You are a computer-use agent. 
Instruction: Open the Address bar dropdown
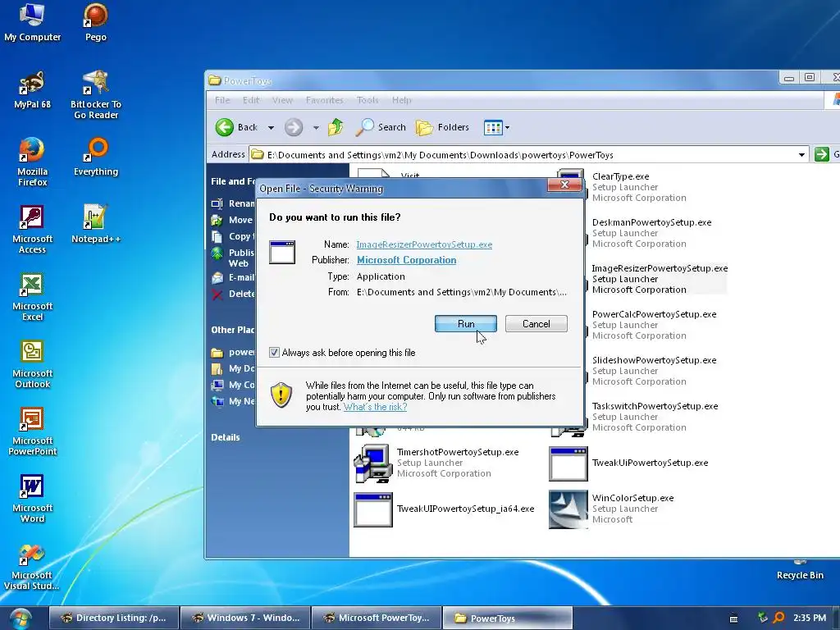click(801, 155)
